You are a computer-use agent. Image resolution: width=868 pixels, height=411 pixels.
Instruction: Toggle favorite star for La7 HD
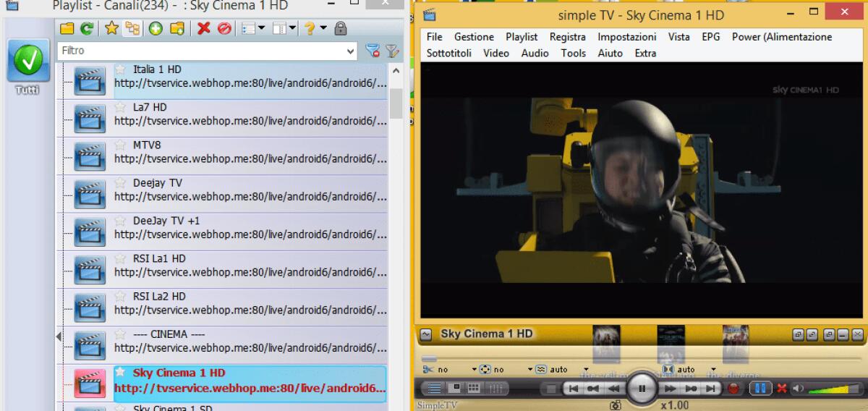(120, 107)
